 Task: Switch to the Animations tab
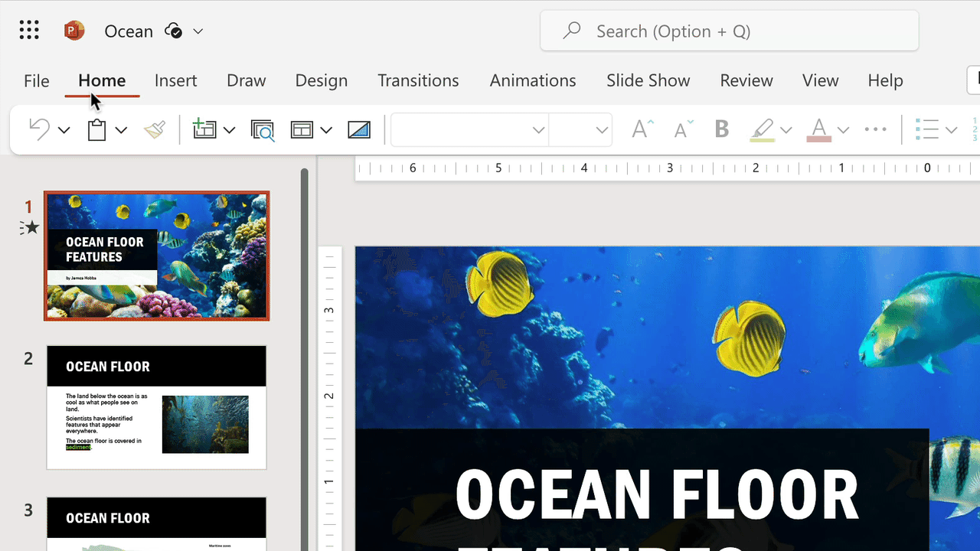tap(532, 80)
